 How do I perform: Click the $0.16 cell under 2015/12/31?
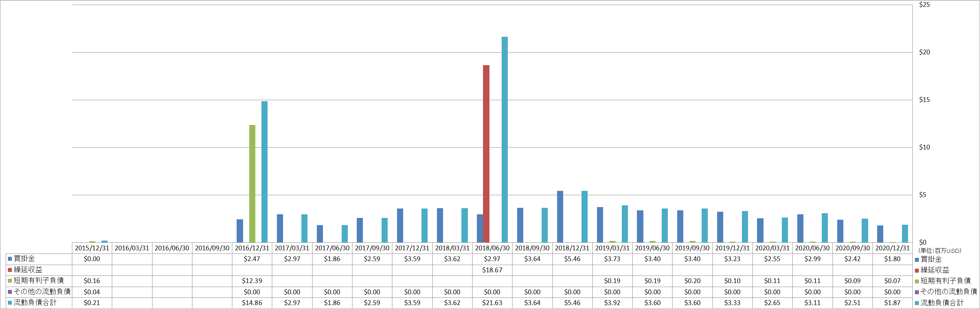pyautogui.click(x=92, y=281)
